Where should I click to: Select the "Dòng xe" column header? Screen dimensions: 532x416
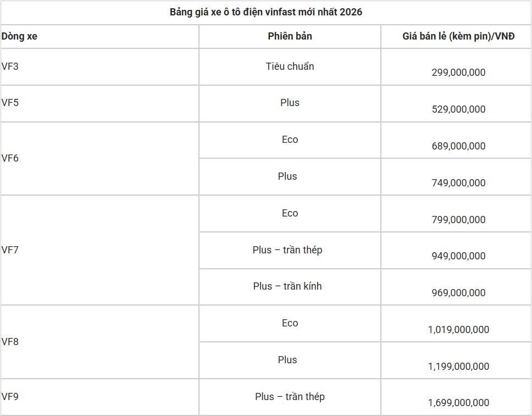coord(19,36)
